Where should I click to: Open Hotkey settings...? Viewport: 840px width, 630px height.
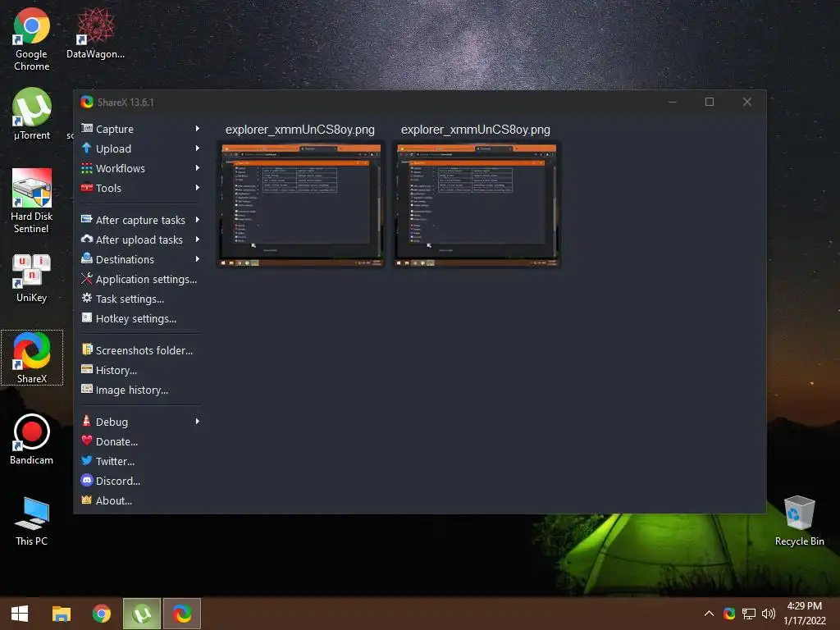pyautogui.click(x=141, y=319)
